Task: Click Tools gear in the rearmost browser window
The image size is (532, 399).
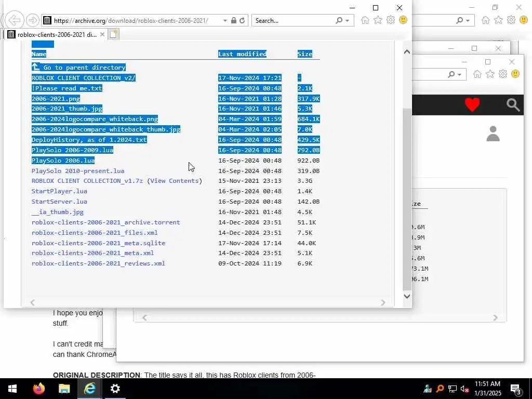Action: [x=511, y=20]
